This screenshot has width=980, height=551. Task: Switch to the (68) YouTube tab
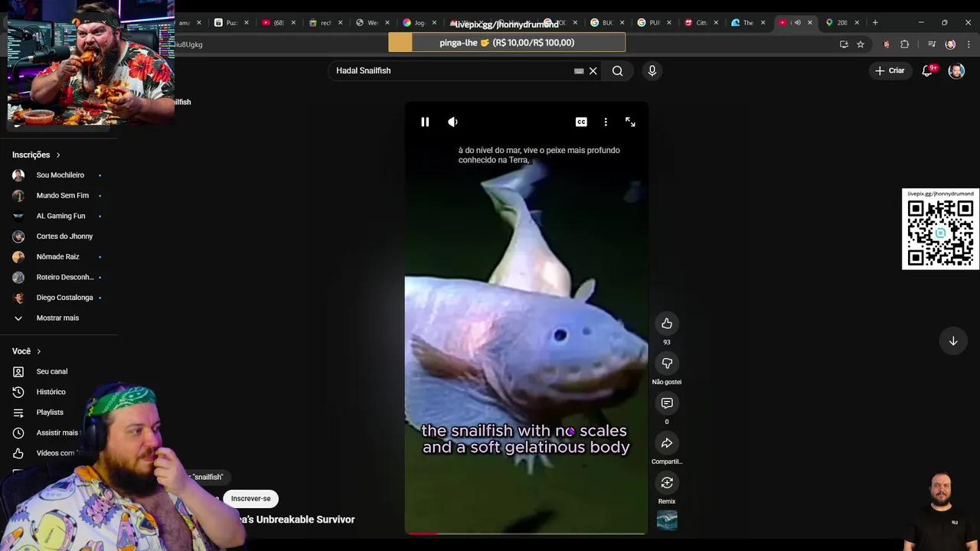(278, 22)
